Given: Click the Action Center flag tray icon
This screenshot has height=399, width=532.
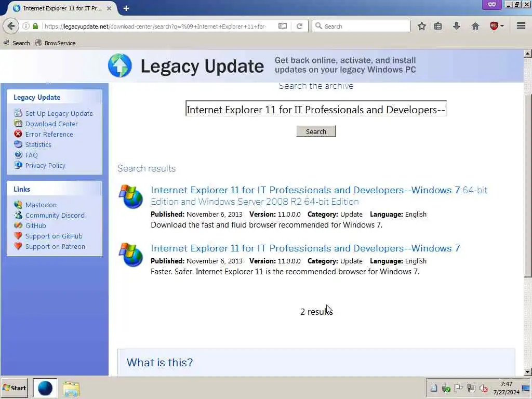Looking at the screenshot, I should point(458,388).
